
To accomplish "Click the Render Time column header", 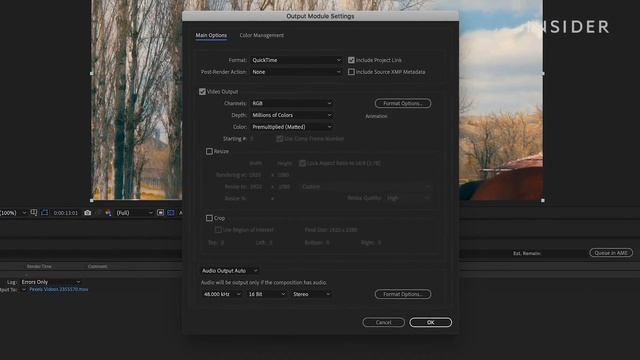I will (39, 267).
